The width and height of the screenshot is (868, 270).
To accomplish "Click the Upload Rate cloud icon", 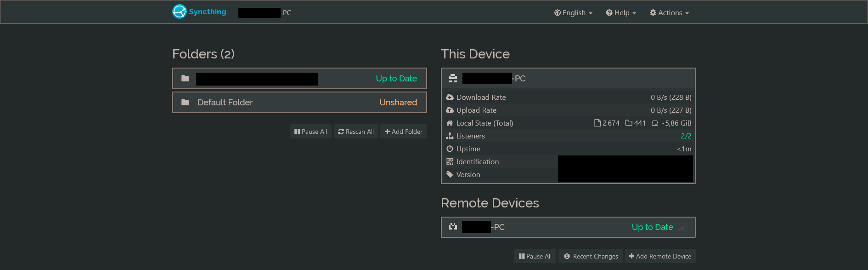I will [450, 110].
